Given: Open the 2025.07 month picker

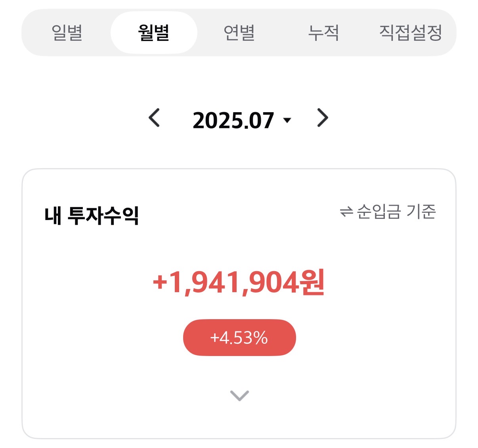Looking at the screenshot, I should point(242,120).
